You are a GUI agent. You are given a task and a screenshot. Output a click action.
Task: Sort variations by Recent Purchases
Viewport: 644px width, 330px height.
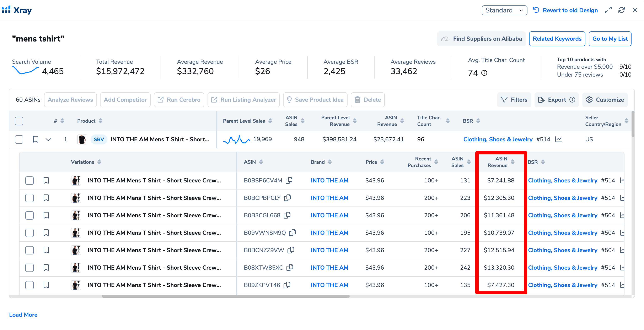pos(436,162)
